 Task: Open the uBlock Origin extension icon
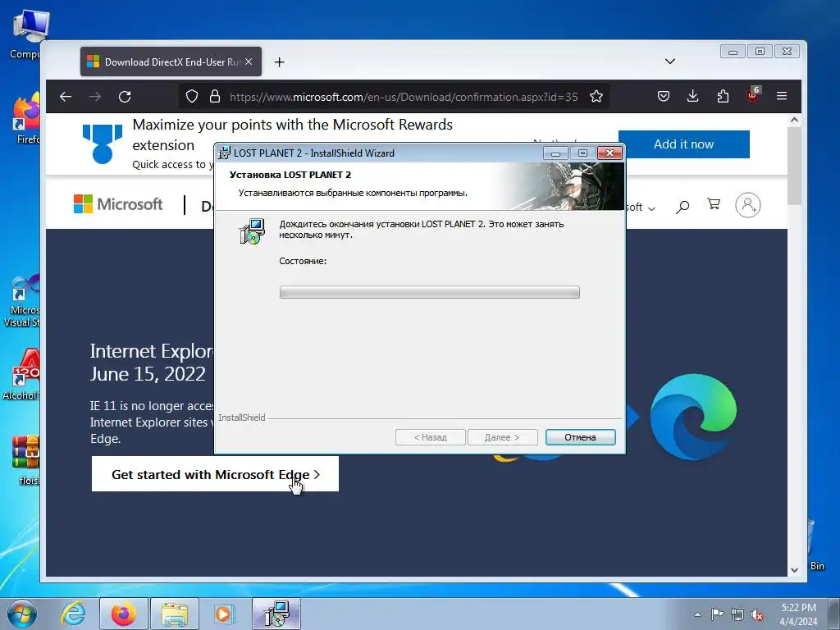753,95
